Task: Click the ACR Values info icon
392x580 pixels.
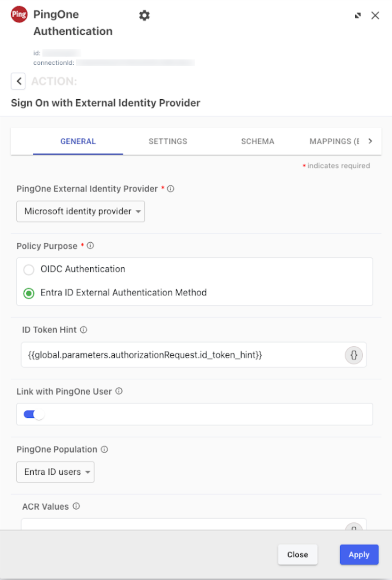Action: (76, 506)
